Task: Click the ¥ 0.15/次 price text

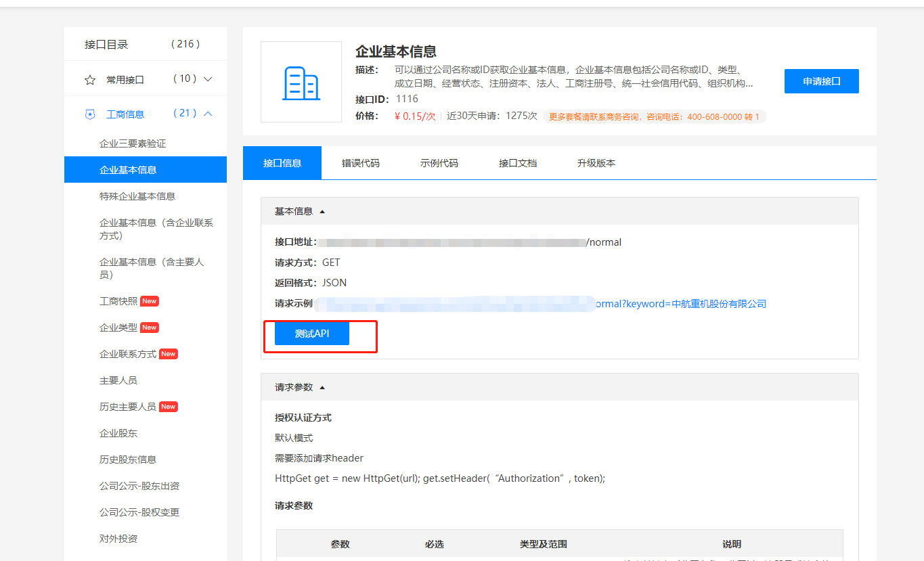Action: click(415, 116)
